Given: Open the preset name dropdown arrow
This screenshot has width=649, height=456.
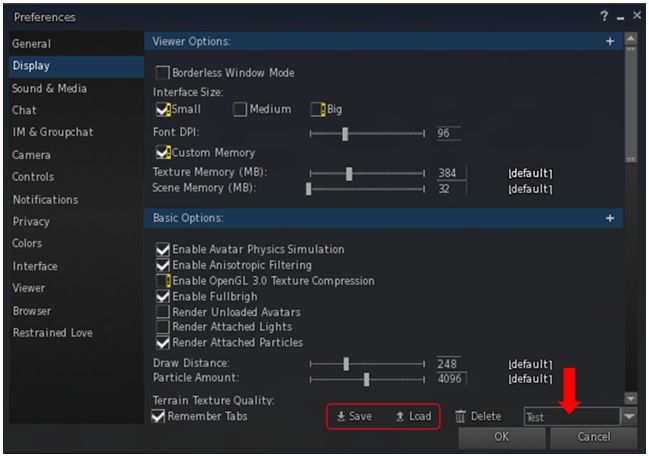Looking at the screenshot, I should pyautogui.click(x=629, y=416).
